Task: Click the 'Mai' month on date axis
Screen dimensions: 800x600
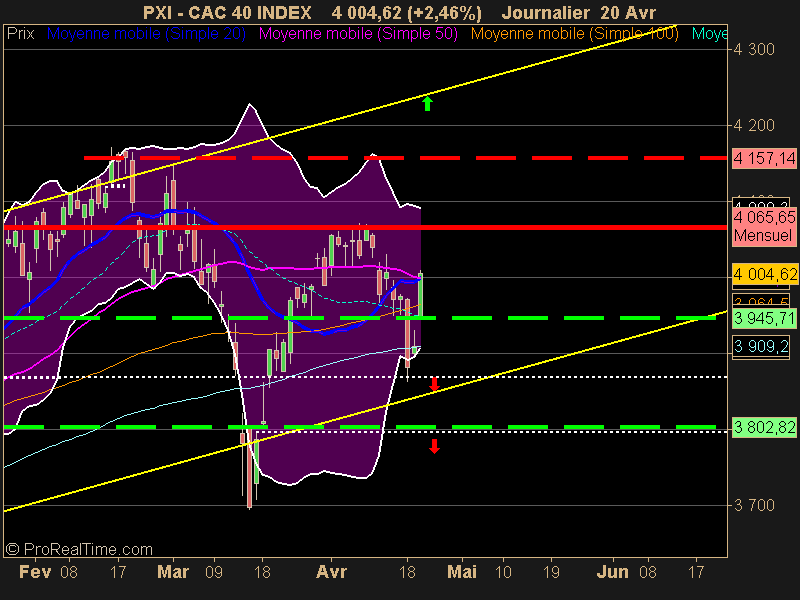Action: tap(462, 571)
